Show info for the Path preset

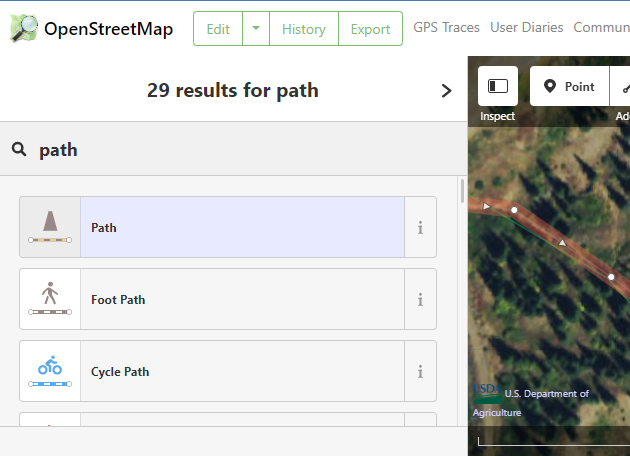[420, 227]
